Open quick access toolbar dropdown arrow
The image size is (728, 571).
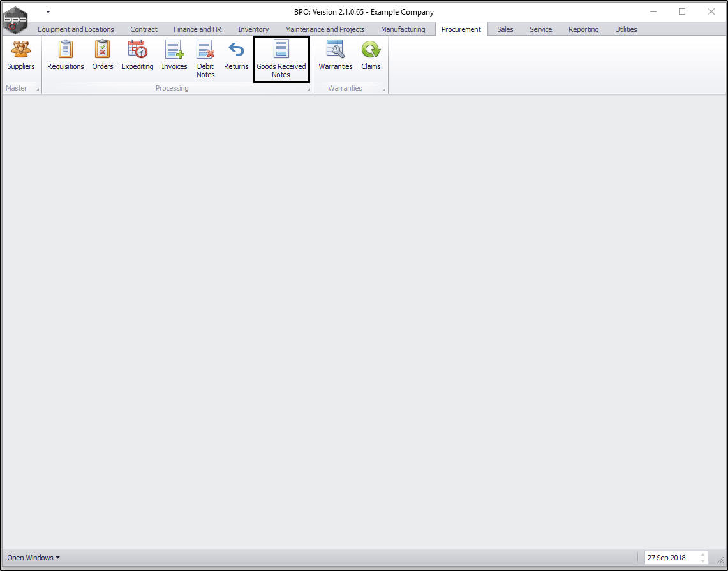48,11
